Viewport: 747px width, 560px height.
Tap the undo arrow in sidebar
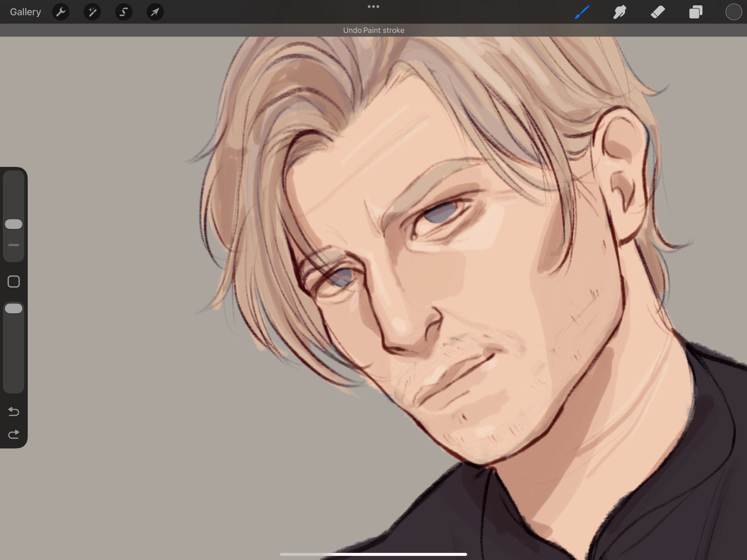[x=14, y=411]
